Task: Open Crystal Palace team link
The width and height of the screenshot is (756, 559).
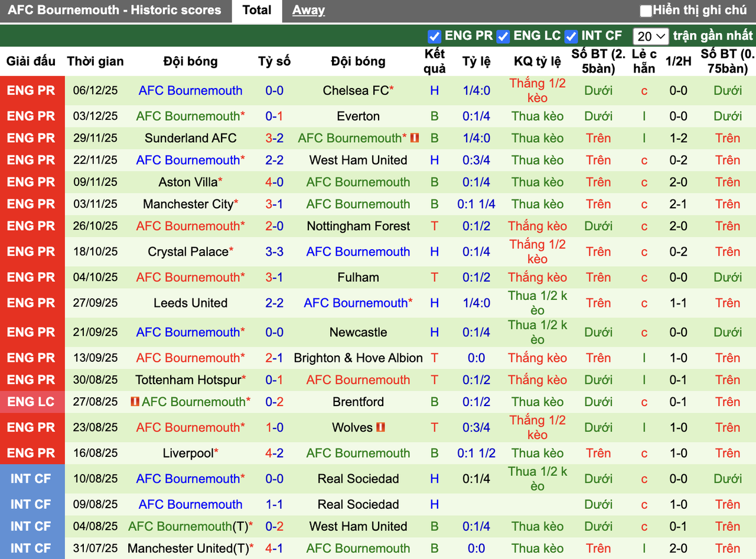Action: (x=188, y=251)
